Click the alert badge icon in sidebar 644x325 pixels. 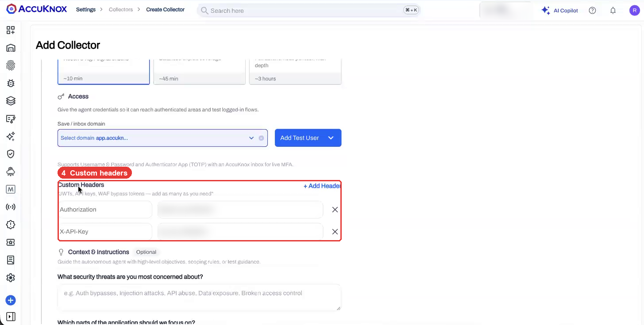point(11,225)
